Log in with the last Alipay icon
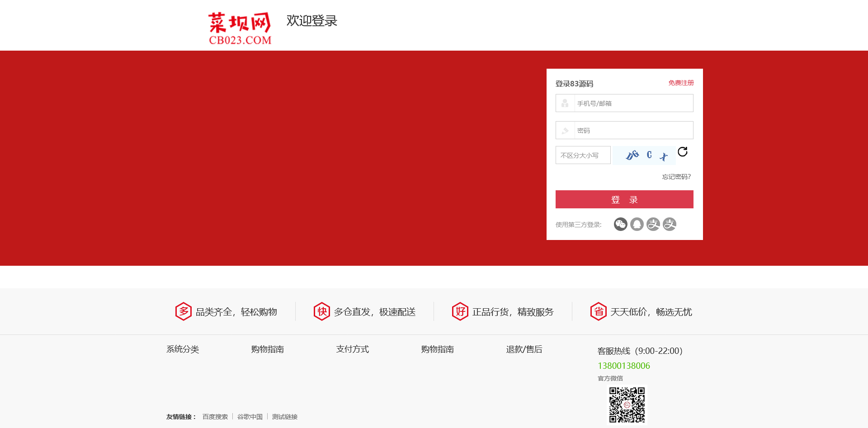Viewport: 868px width, 428px height. coord(670,224)
